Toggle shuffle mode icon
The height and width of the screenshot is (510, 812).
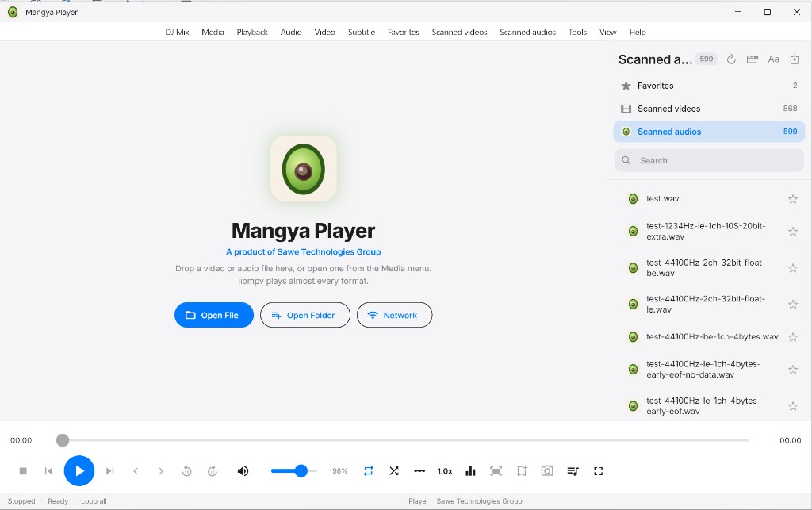[x=394, y=470]
